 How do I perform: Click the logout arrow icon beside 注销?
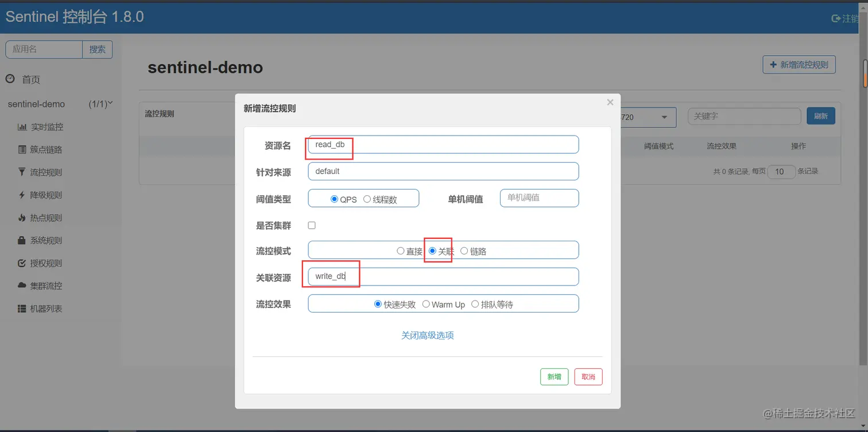[836, 18]
